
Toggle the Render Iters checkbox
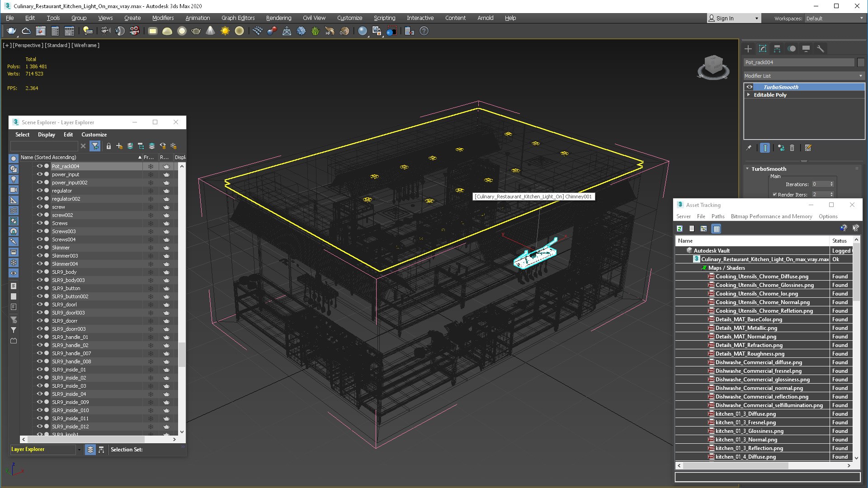(x=775, y=195)
